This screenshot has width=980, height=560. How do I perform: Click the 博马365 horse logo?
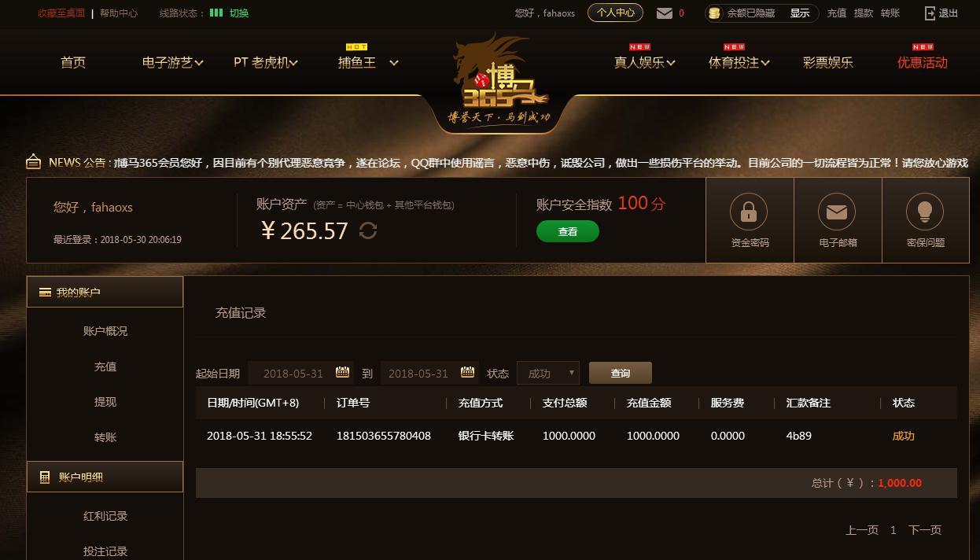(x=500, y=79)
